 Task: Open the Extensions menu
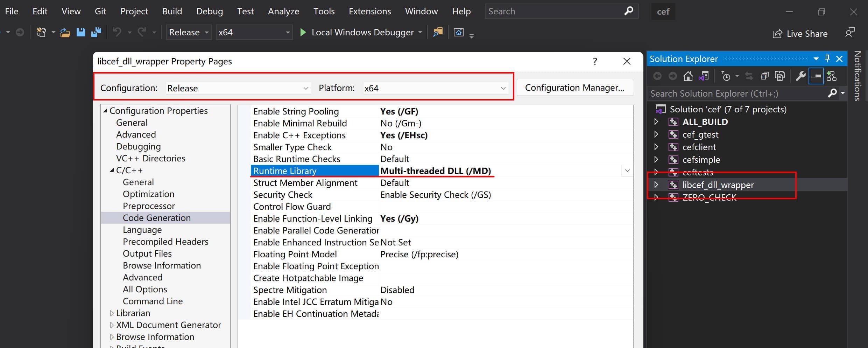[369, 12]
